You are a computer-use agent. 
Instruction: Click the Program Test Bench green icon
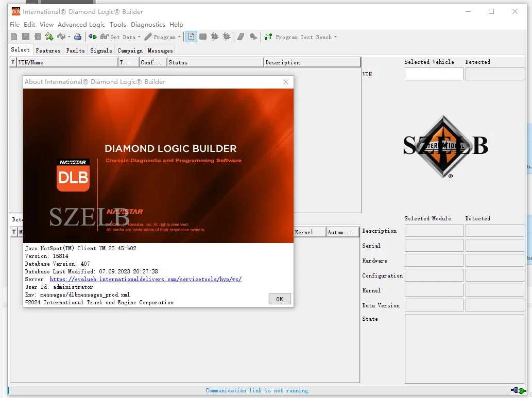[268, 37]
